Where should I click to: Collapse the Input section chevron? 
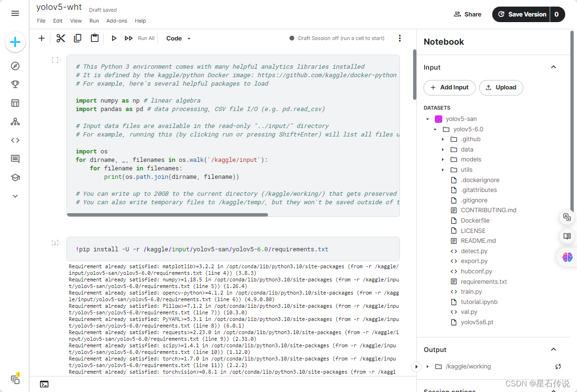553,67
